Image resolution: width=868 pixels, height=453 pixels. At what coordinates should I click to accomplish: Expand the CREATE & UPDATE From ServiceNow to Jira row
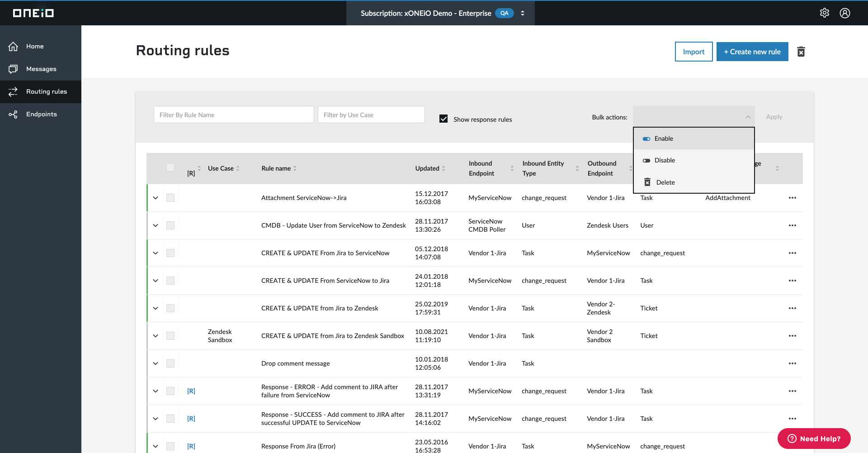click(x=156, y=281)
